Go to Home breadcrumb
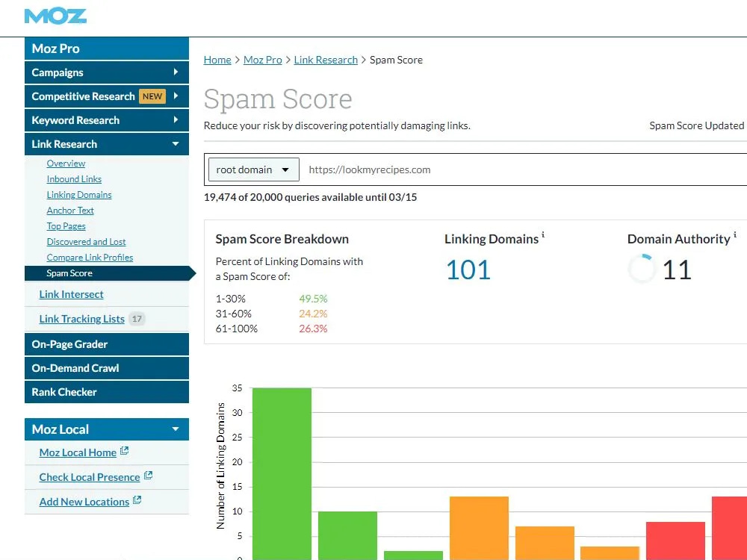The image size is (747, 560). [x=217, y=60]
